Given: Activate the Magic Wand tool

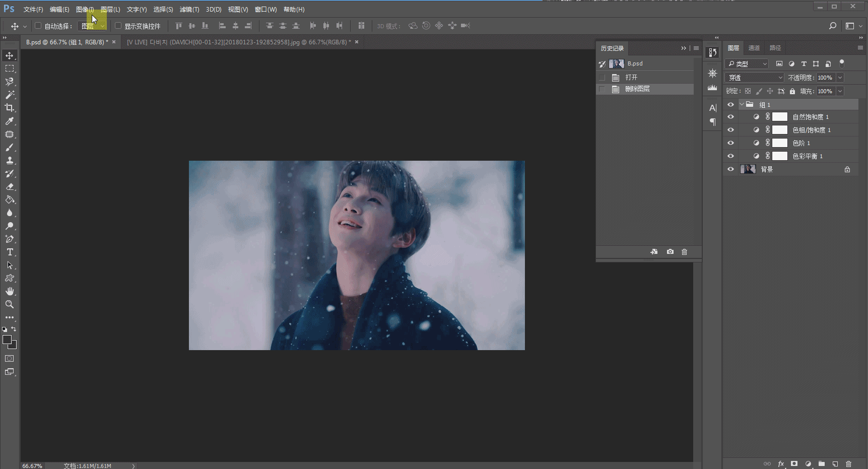Looking at the screenshot, I should point(10,95).
